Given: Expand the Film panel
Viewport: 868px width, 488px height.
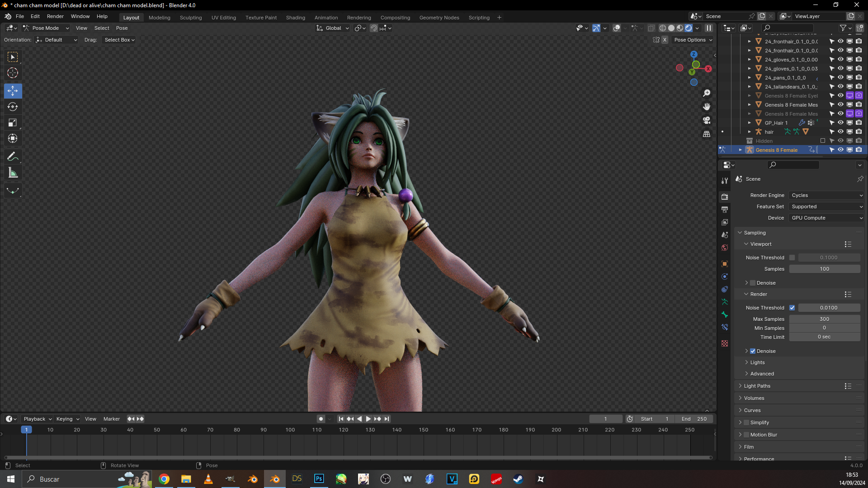Looking at the screenshot, I should pyautogui.click(x=749, y=447).
